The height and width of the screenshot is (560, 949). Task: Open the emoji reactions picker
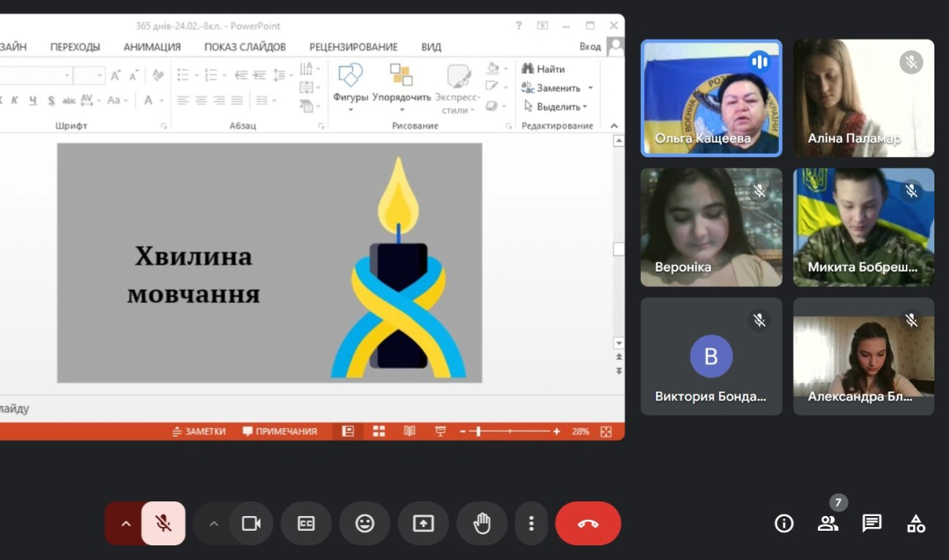point(365,523)
